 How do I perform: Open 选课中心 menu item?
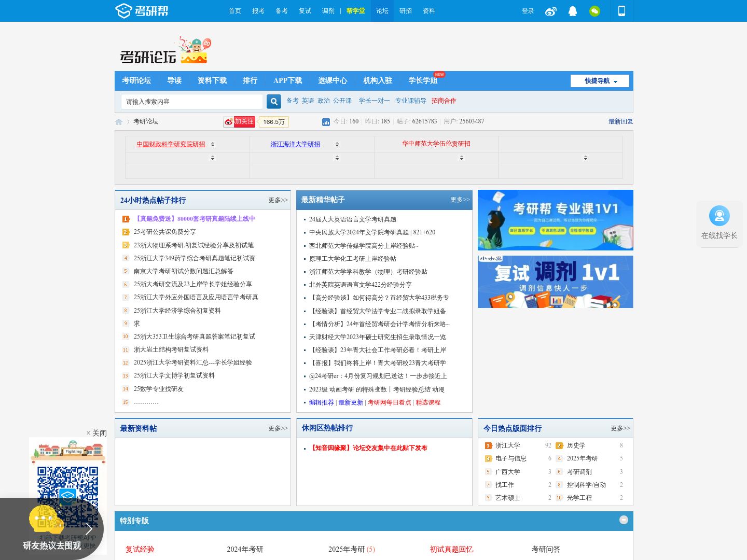(333, 80)
